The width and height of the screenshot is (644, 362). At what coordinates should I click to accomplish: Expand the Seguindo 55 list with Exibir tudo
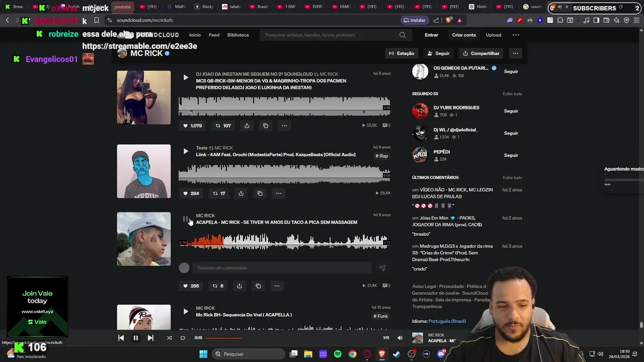coord(512,94)
